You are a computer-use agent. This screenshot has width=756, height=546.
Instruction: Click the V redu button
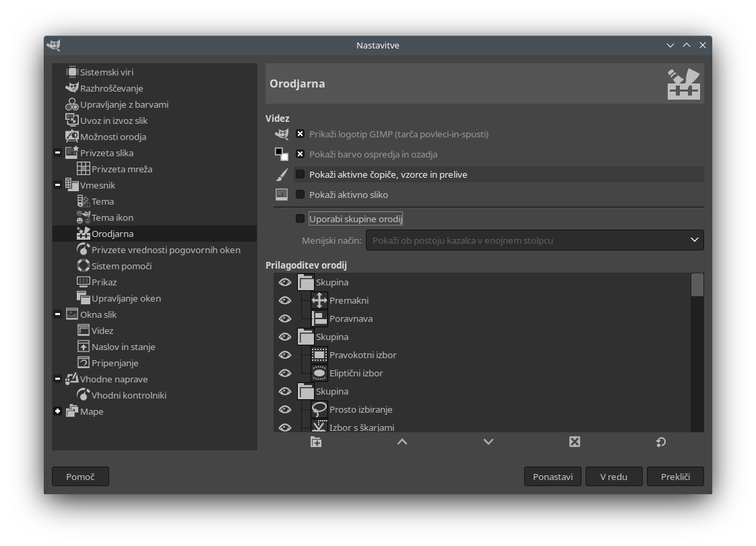coord(614,477)
